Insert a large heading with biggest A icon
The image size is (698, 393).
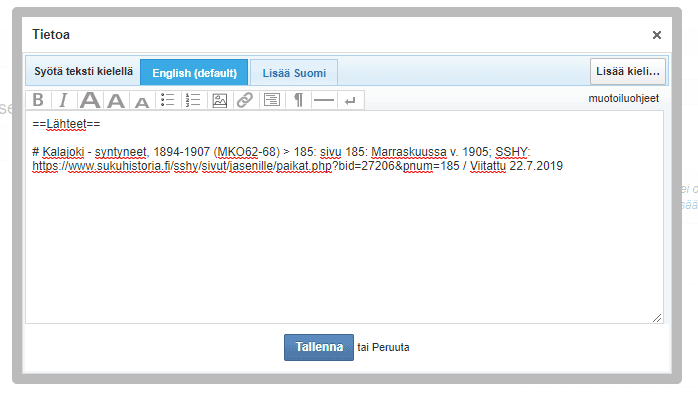click(90, 100)
